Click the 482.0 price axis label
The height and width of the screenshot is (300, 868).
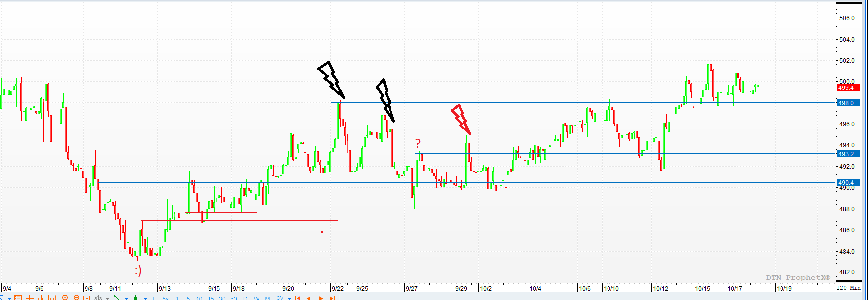(x=846, y=272)
